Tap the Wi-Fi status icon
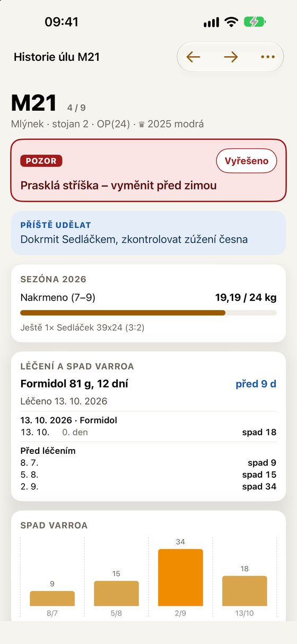 tap(231, 22)
